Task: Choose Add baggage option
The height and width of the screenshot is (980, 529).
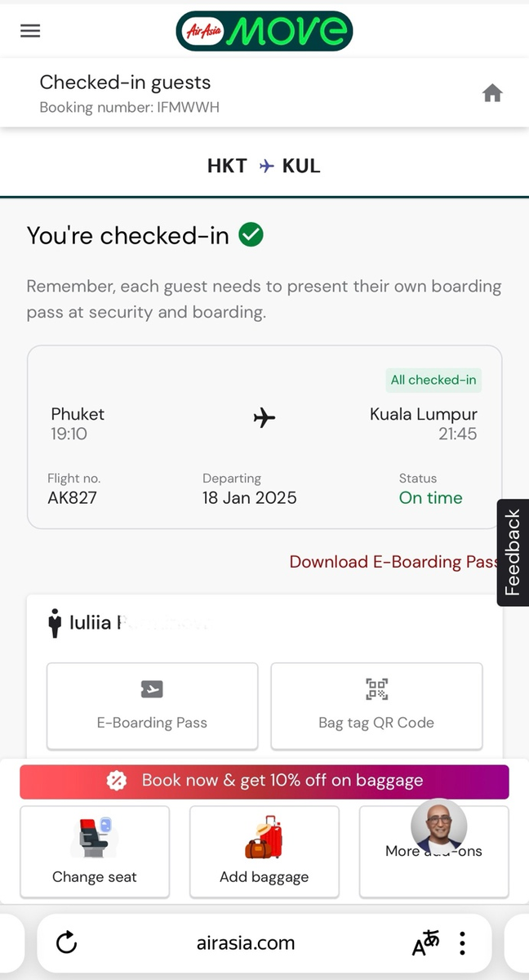Action: (x=264, y=852)
